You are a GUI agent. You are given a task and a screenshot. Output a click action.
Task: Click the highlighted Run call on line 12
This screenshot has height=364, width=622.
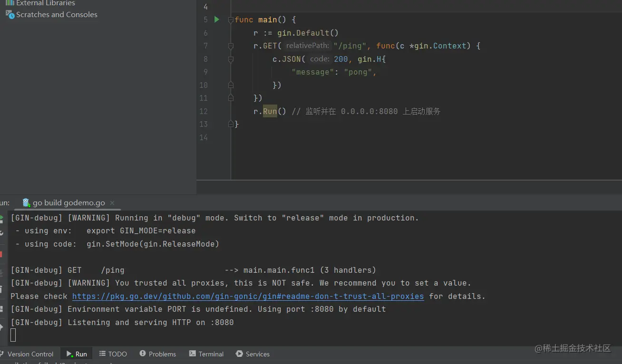(x=270, y=111)
